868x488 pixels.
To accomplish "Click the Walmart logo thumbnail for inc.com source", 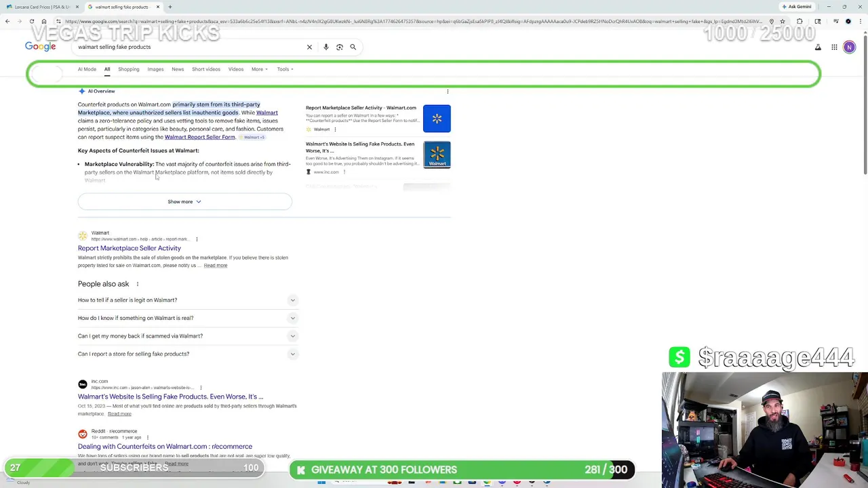I will pyautogui.click(x=437, y=155).
